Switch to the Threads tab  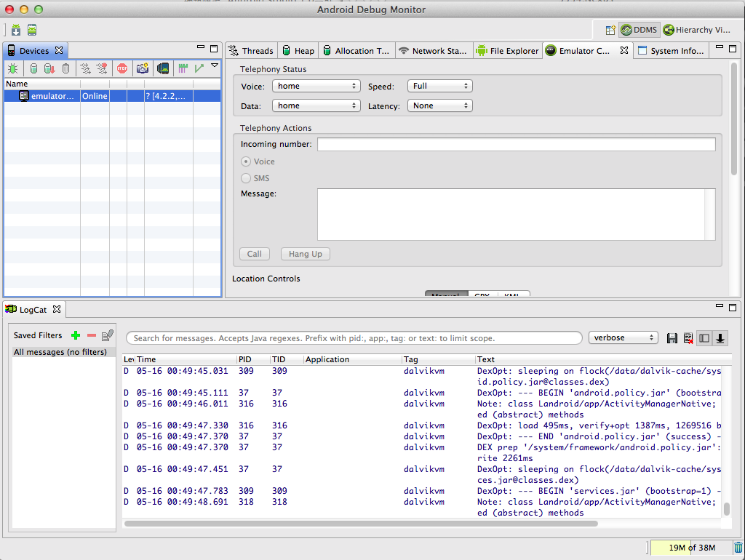tap(250, 51)
